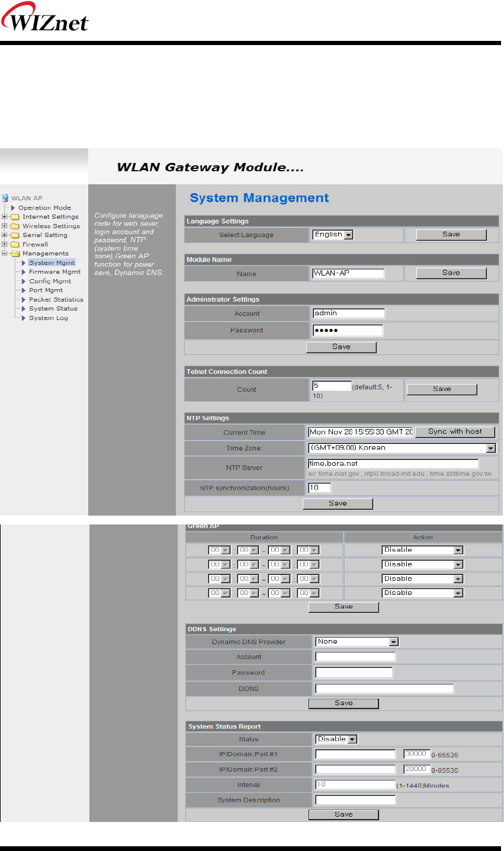504x851 pixels.
Task: Open first row end minute dropdown
Action: pos(308,550)
